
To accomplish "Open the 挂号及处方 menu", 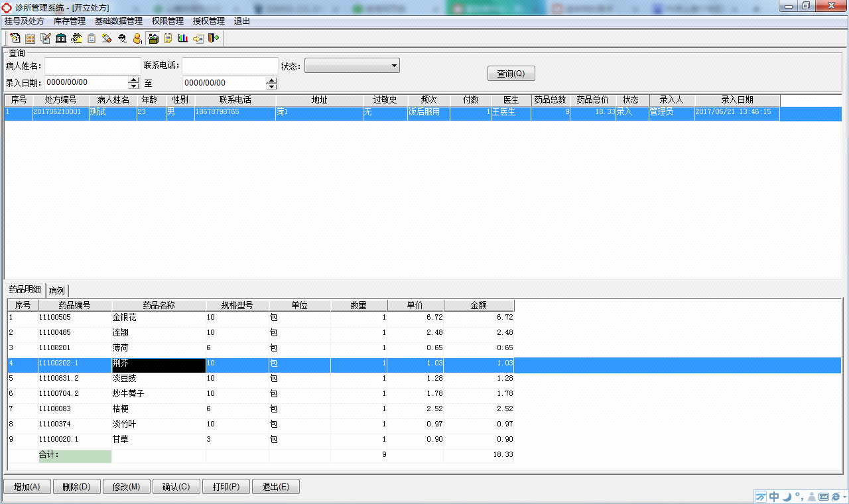I will (25, 21).
